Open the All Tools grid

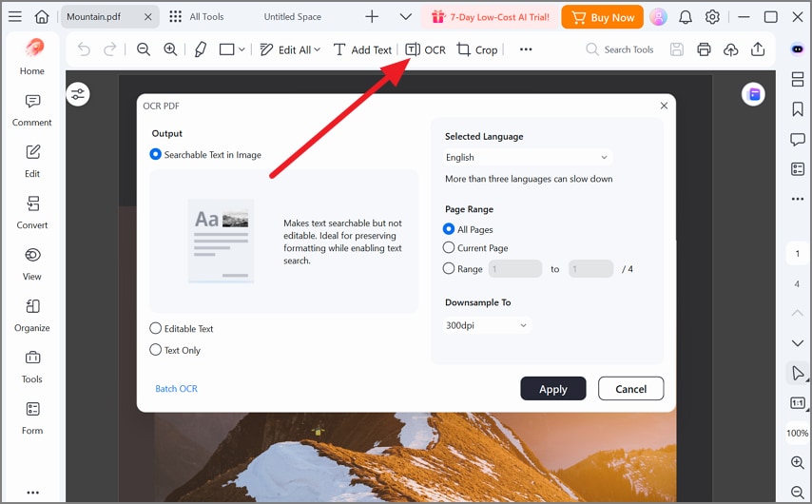point(197,16)
